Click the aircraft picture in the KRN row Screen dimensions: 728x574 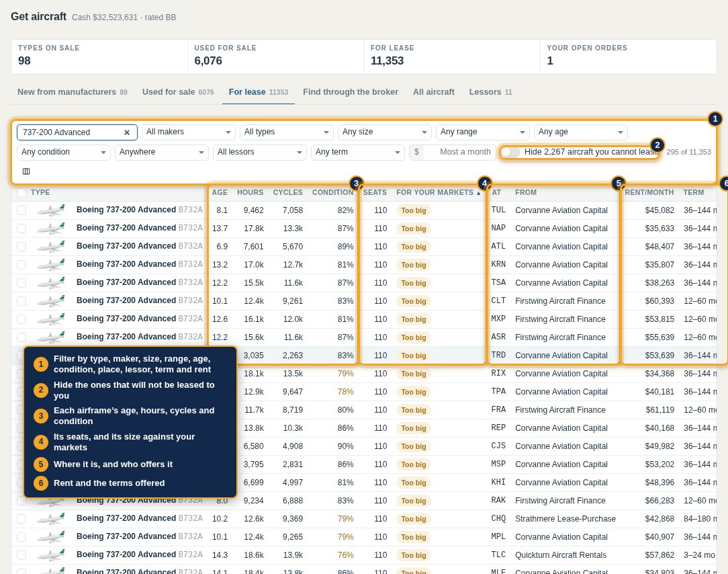tap(51, 265)
